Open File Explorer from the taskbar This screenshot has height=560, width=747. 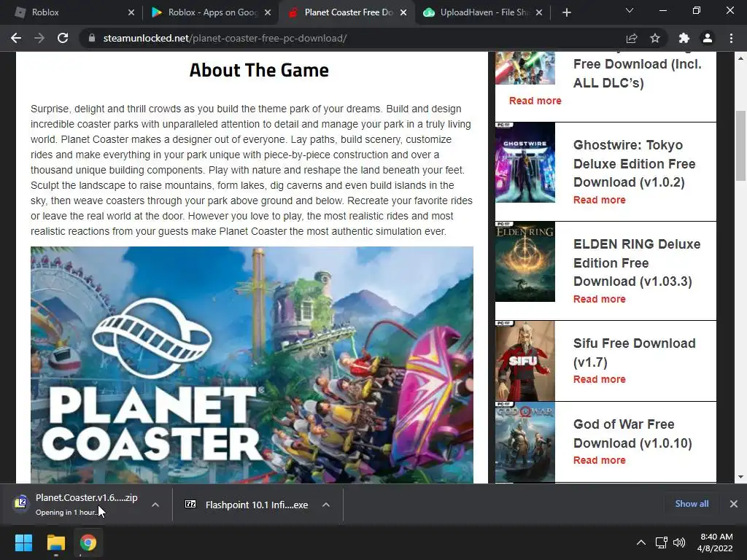(x=55, y=542)
